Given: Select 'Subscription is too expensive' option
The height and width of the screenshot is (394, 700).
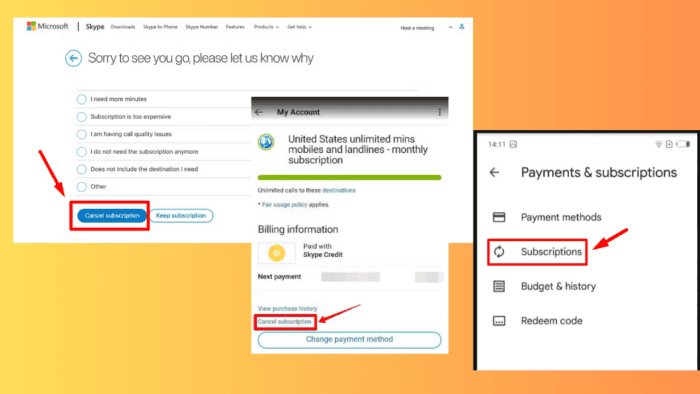Looking at the screenshot, I should tap(81, 117).
